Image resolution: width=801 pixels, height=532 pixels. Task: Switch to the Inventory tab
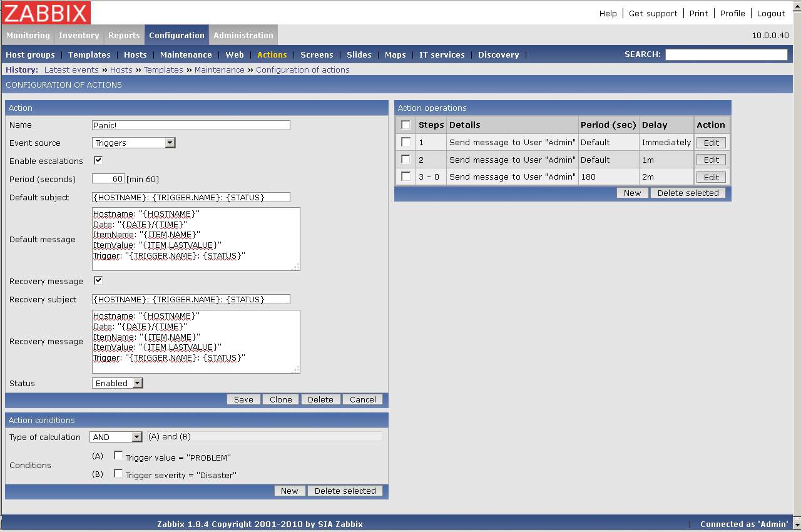79,35
